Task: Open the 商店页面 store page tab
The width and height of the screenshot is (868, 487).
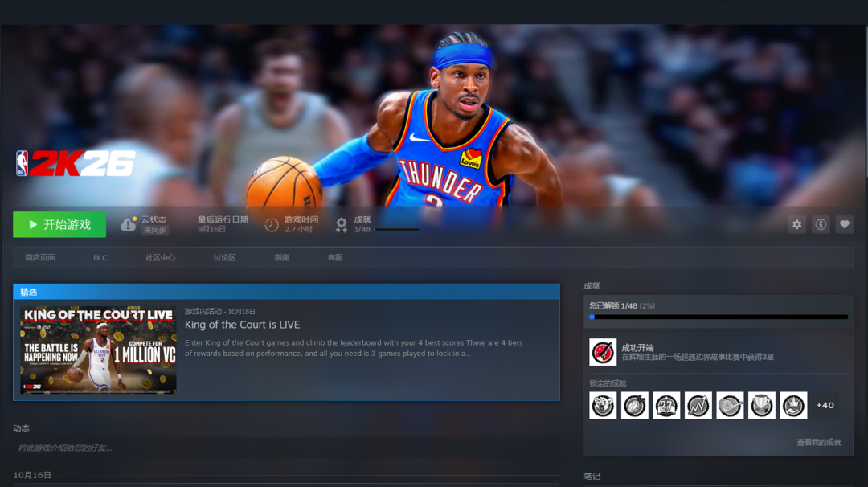Action: pos(40,258)
